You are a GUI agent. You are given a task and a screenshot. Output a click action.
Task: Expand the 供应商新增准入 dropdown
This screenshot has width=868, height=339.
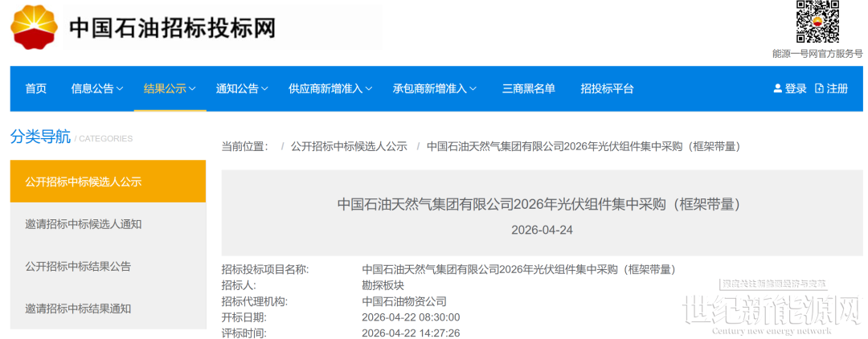pos(330,88)
